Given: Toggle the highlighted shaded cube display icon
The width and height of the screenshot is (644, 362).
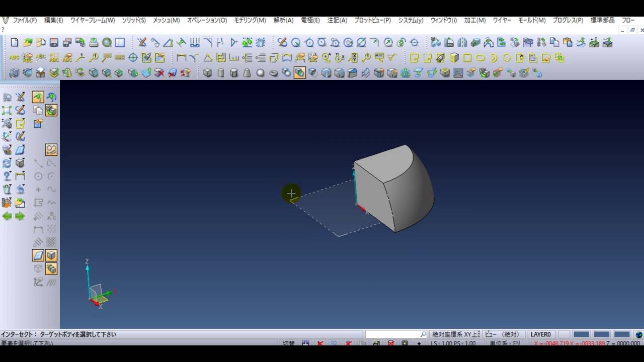Looking at the screenshot, I should click(x=51, y=255).
